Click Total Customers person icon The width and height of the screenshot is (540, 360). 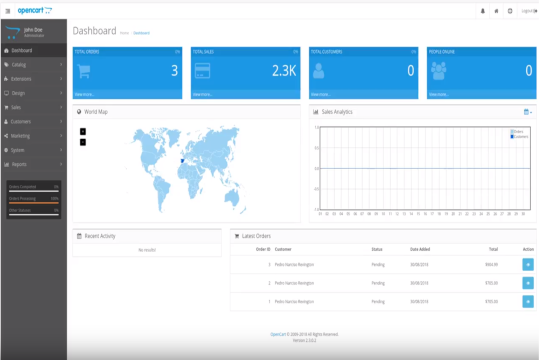point(319,71)
